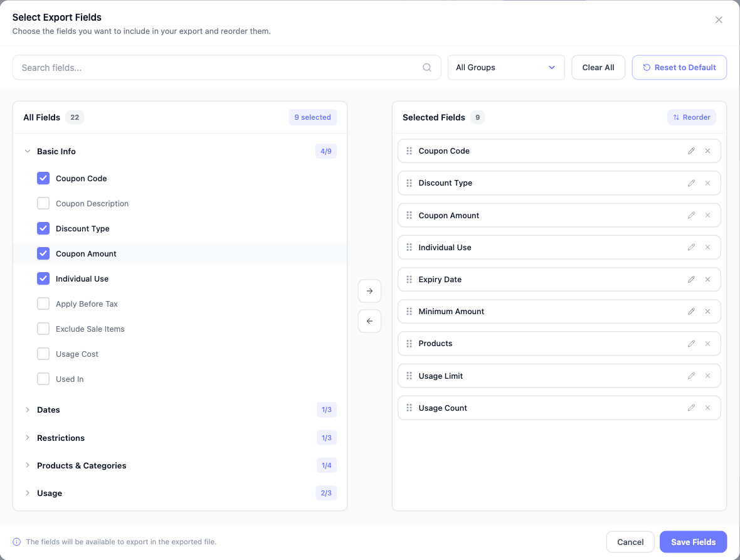This screenshot has width=740, height=560.
Task: Click the Clear All button
Action: [x=598, y=68]
